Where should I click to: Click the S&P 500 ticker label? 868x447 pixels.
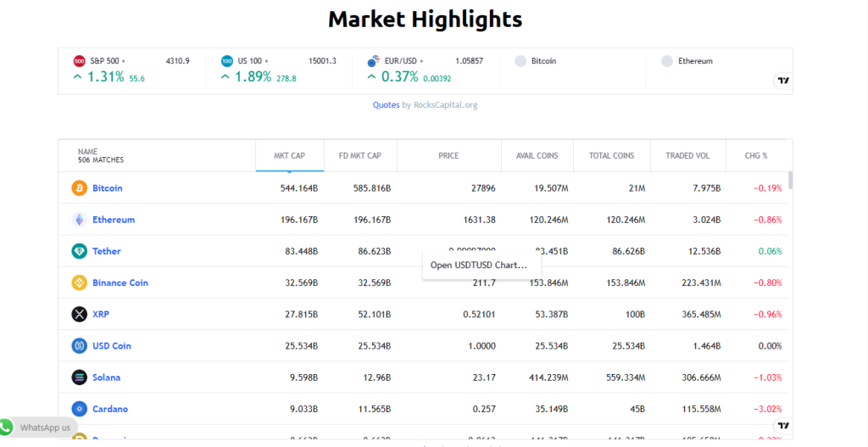pos(104,61)
